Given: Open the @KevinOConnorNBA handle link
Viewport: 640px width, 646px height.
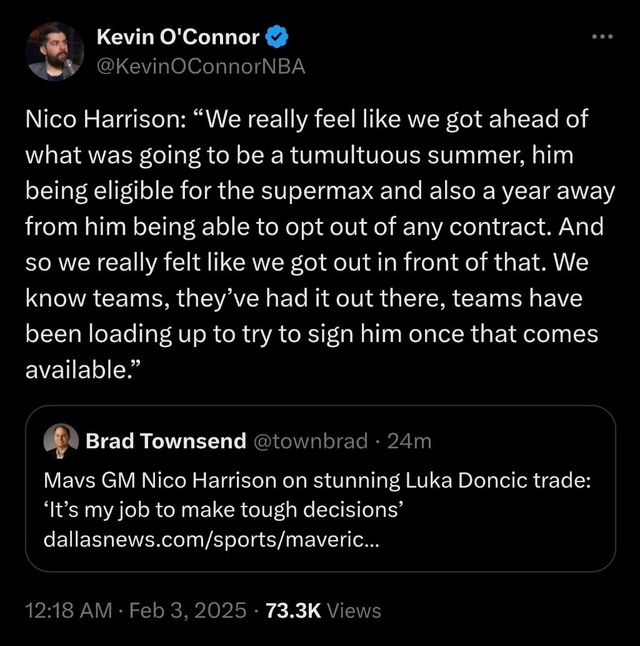Looking at the screenshot, I should [200, 67].
